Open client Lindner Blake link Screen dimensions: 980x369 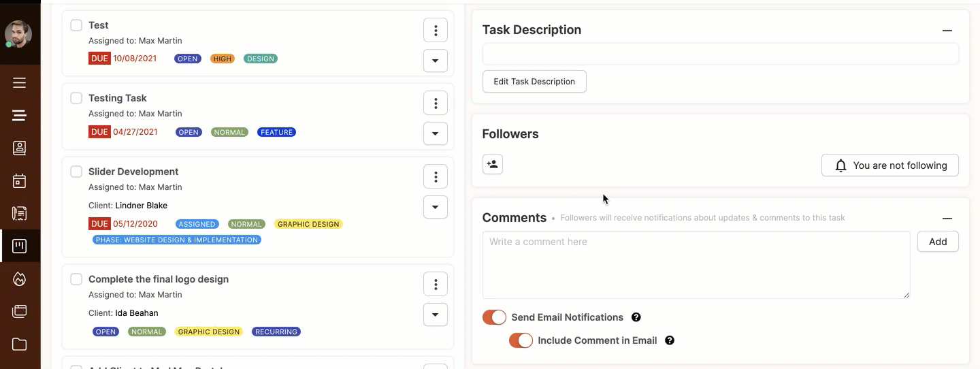[141, 206]
